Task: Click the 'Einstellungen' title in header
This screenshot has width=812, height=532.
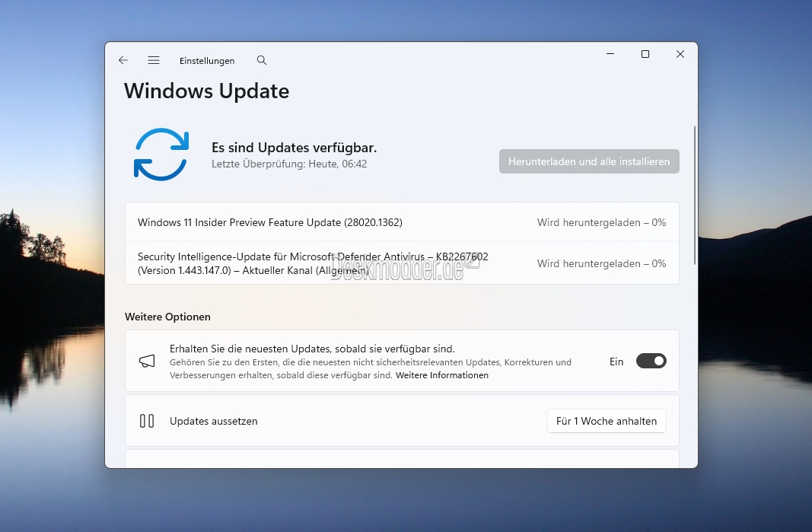Action: (x=207, y=61)
